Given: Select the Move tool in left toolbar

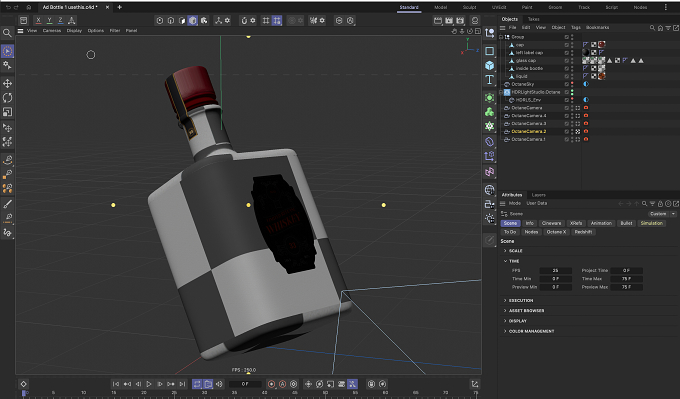Looking at the screenshot, I should coord(7,83).
